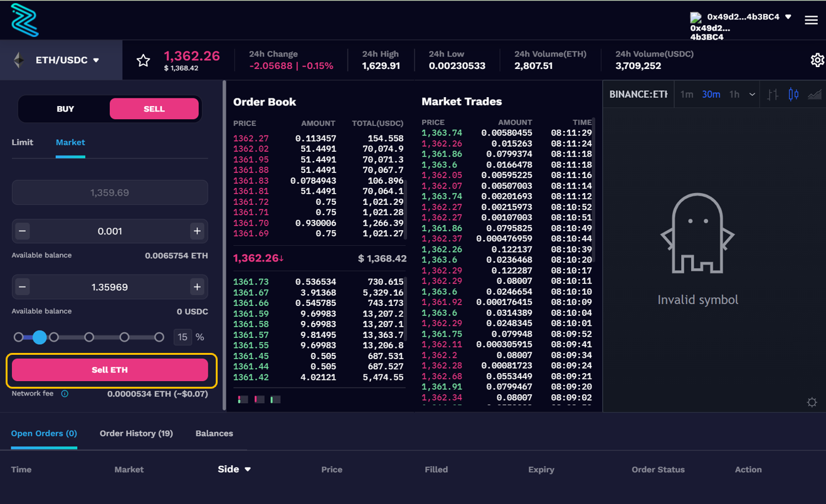Click the Network fee info icon
This screenshot has width=826, height=504.
point(65,394)
